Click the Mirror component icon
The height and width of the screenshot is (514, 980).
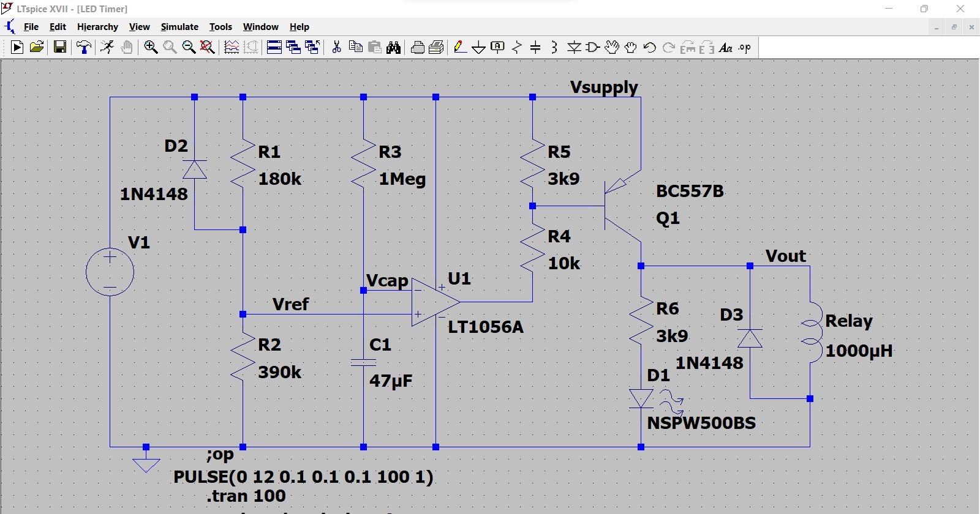(707, 47)
